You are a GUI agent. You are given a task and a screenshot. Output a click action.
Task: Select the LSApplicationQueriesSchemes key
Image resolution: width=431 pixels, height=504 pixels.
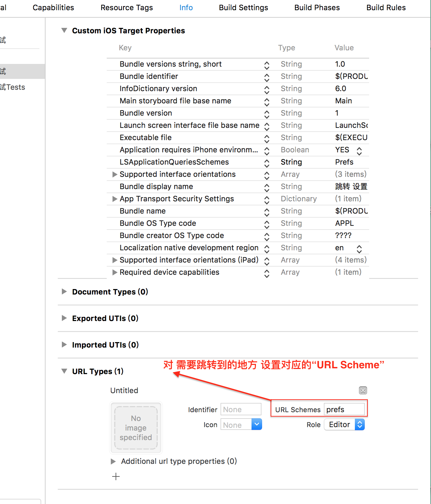[174, 162]
